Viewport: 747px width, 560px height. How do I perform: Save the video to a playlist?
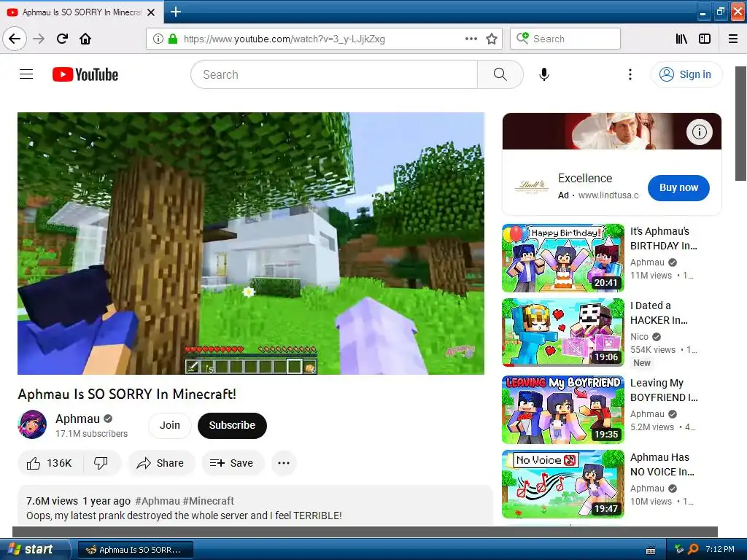coord(233,463)
